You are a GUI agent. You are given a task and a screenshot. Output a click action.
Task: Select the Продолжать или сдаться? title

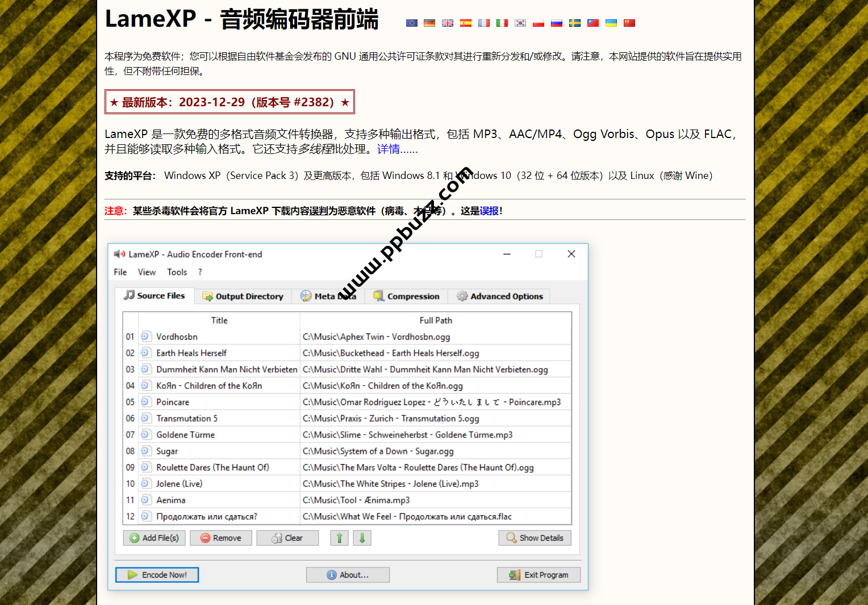click(207, 516)
